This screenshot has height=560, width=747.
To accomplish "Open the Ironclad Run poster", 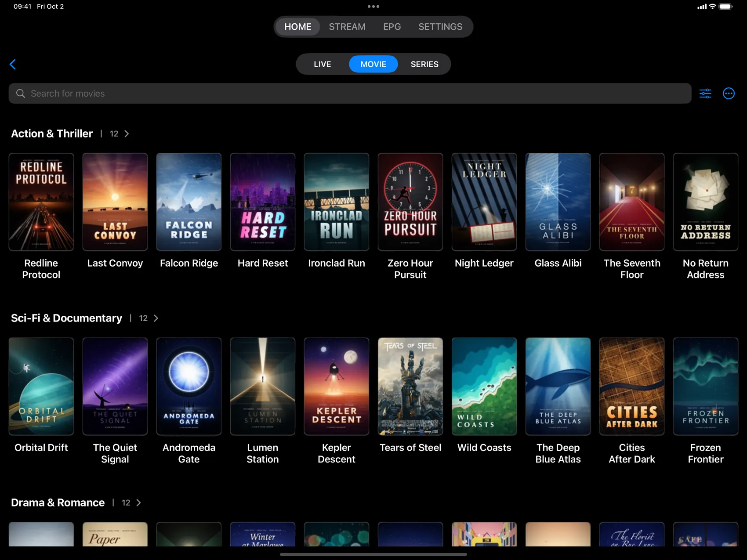I will tap(337, 202).
